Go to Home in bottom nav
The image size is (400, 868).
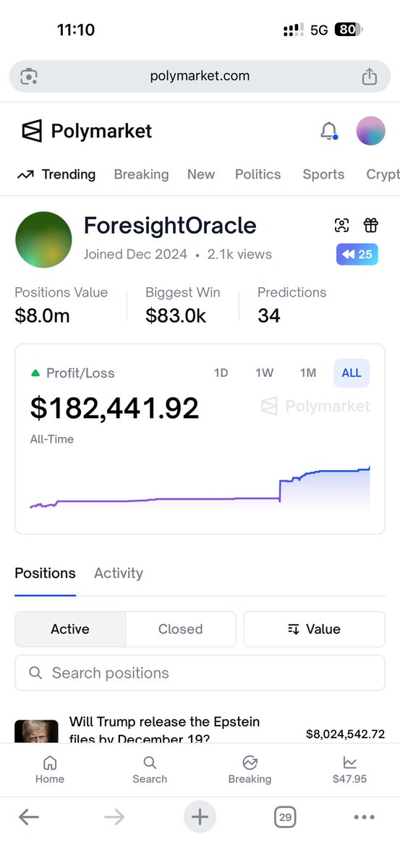(x=50, y=770)
